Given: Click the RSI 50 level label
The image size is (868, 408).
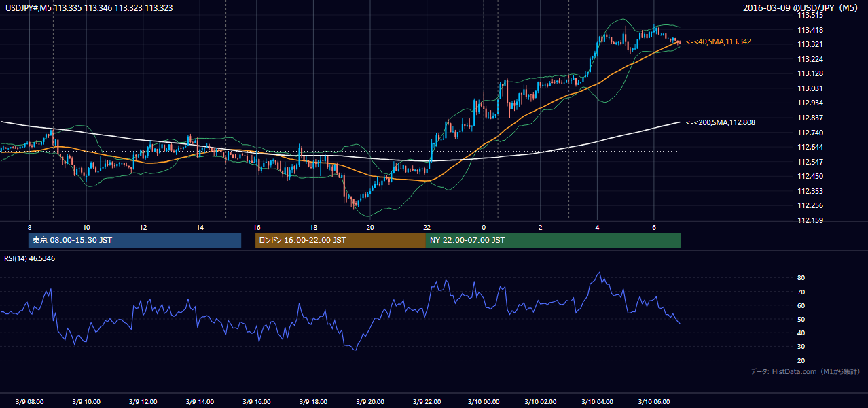Looking at the screenshot, I should pyautogui.click(x=801, y=320).
